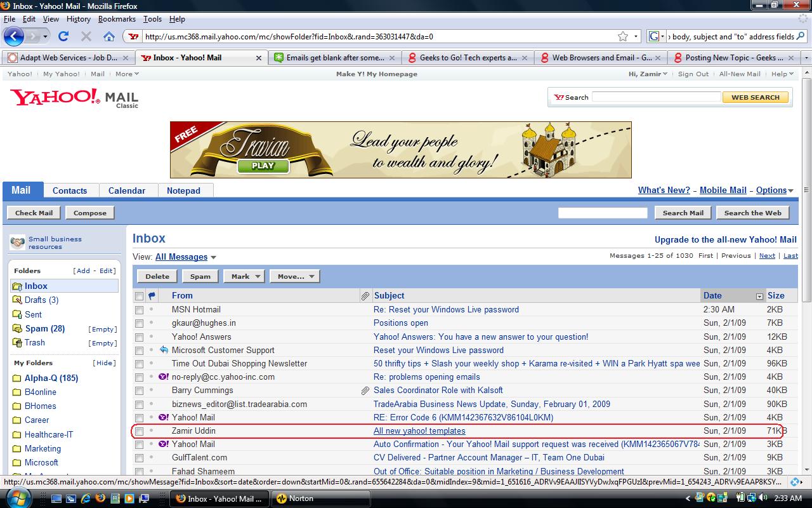Switch to the Calendar tab
Screen dimensions: 812x508
click(x=127, y=190)
